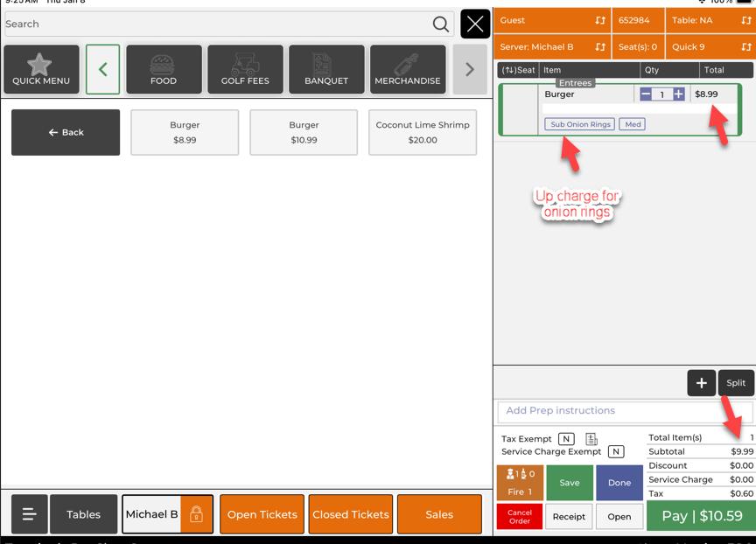The image size is (756, 544).
Task: Add the $10.99 Burger item
Action: [x=304, y=132]
